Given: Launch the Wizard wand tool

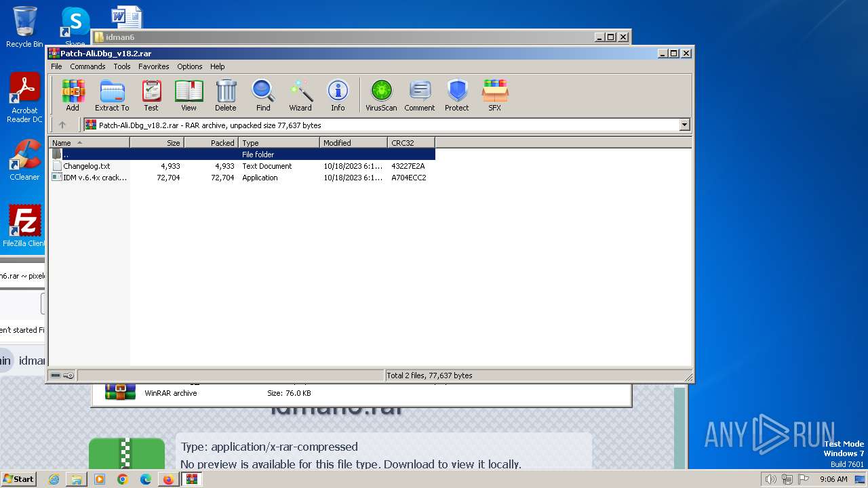Looking at the screenshot, I should (300, 95).
